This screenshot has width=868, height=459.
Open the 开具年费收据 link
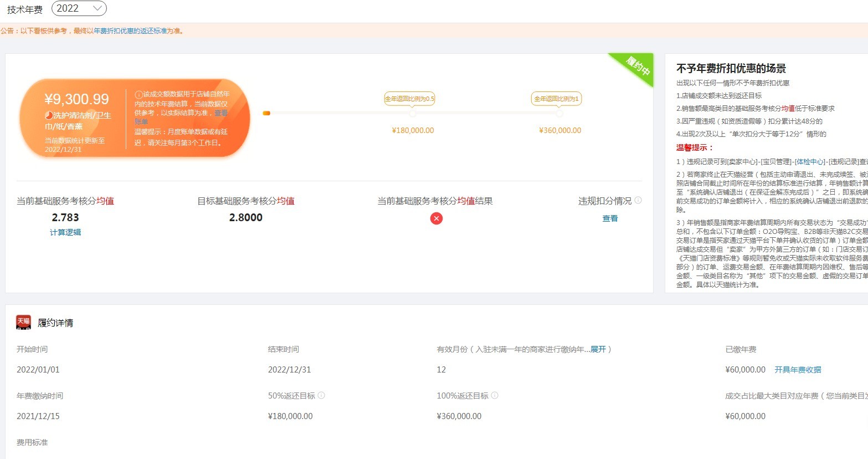798,370
